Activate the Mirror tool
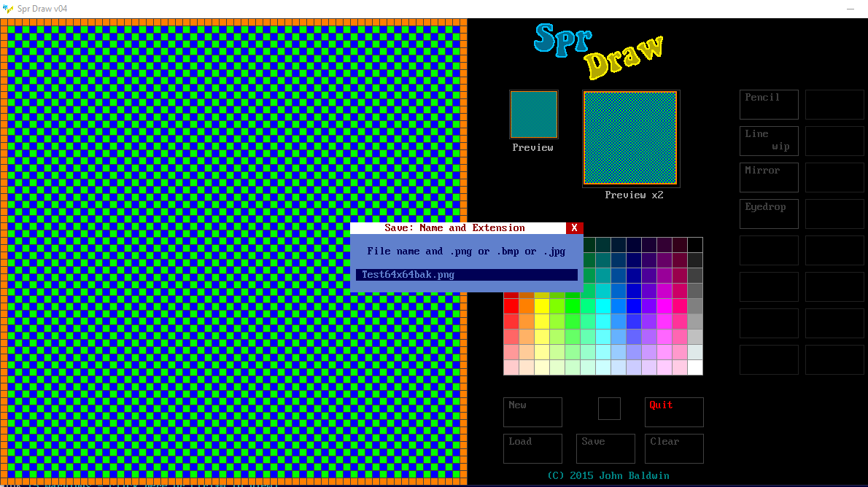Screen dimensions: 868x487 (x=769, y=177)
